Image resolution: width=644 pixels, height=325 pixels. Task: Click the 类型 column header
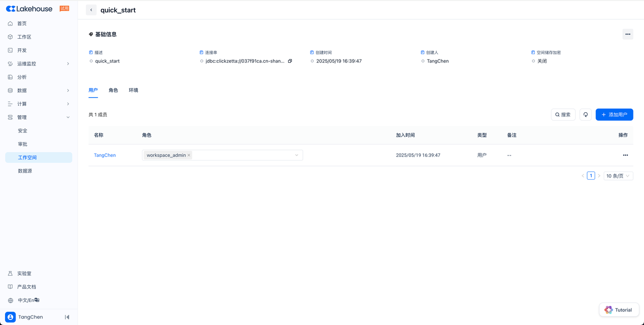coord(482,135)
